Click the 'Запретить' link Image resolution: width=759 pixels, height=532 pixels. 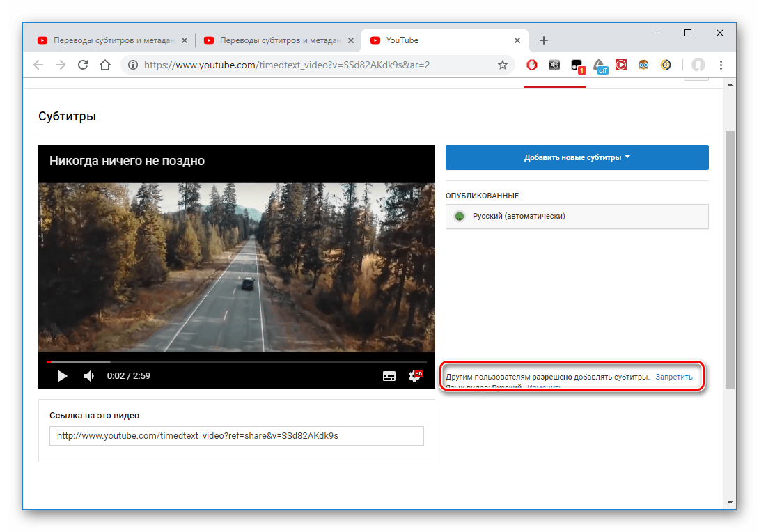(674, 377)
